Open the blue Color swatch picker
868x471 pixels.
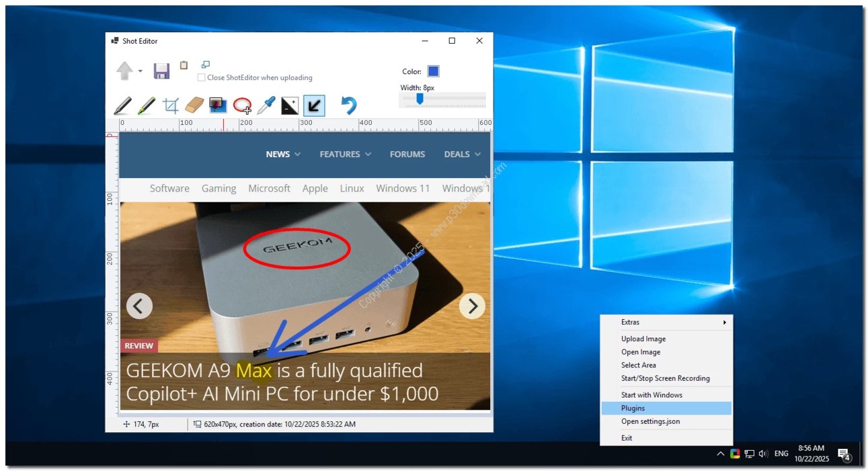point(433,71)
